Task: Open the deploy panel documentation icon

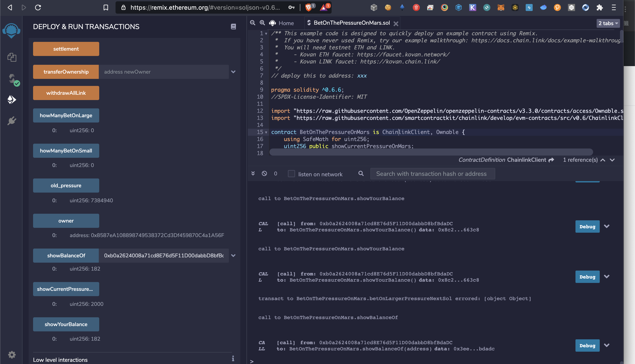Action: coord(233,26)
